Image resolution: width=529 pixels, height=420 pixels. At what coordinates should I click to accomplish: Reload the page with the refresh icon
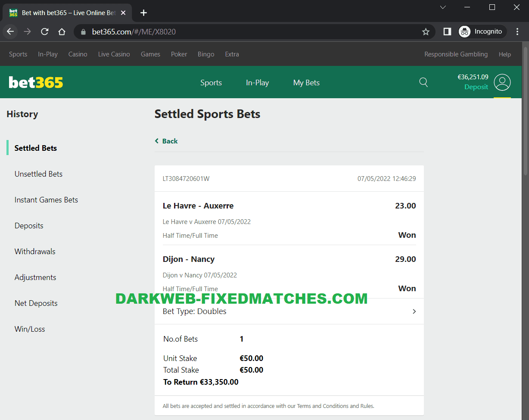click(44, 31)
